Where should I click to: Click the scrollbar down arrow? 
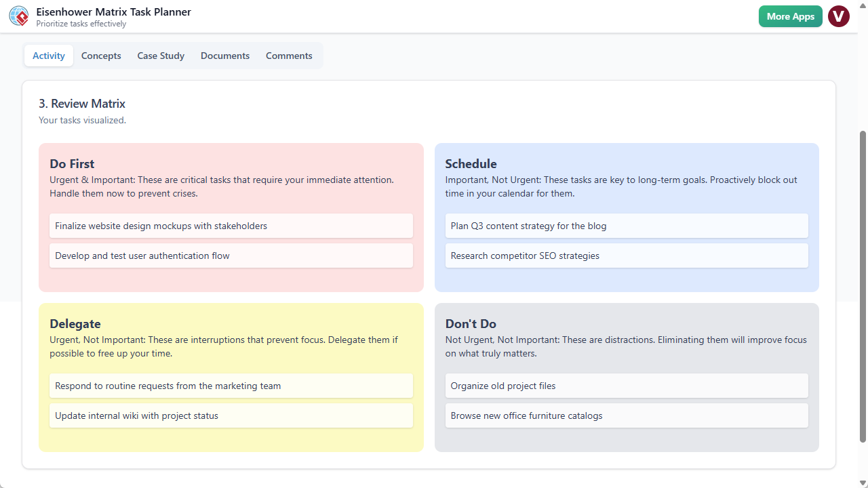863,483
